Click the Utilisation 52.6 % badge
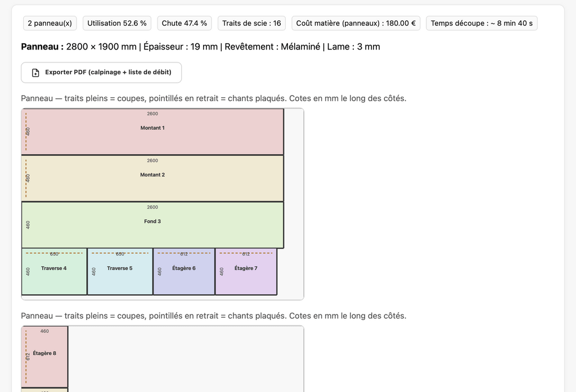The height and width of the screenshot is (392, 576). click(117, 23)
